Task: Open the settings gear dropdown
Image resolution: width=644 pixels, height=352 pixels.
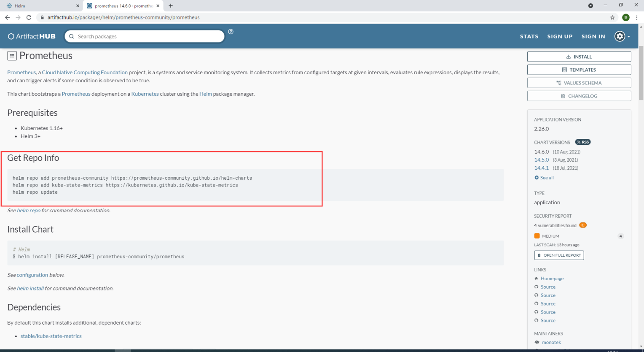Action: (x=622, y=36)
